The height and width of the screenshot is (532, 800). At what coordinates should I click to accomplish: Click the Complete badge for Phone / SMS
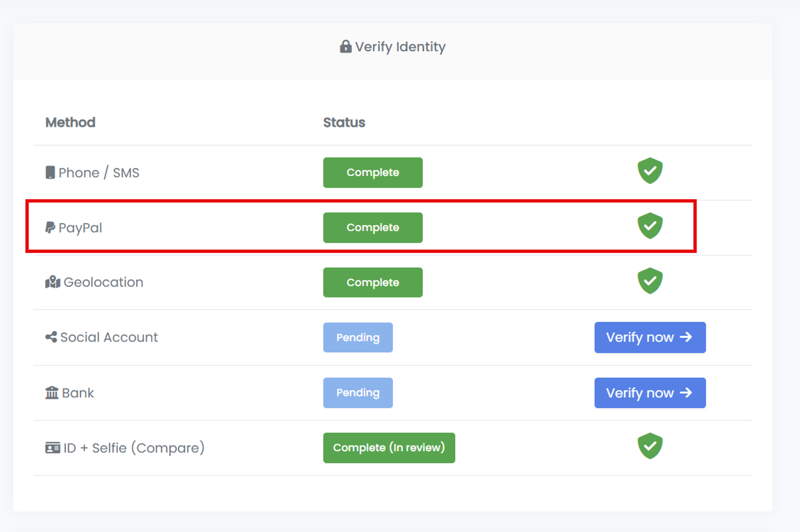(x=372, y=172)
